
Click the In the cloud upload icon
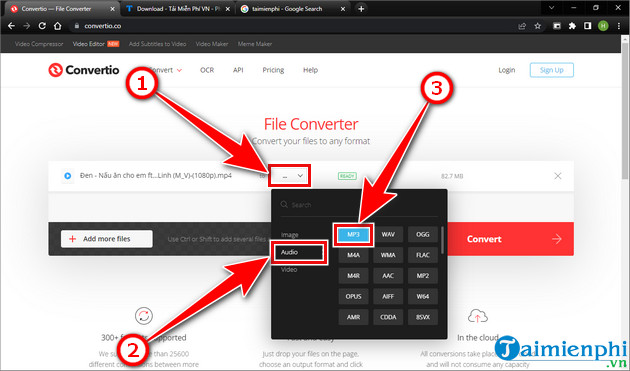coord(478,316)
